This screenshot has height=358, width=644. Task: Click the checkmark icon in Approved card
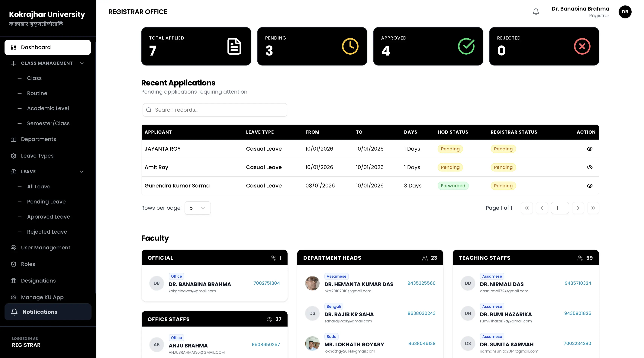point(466,46)
